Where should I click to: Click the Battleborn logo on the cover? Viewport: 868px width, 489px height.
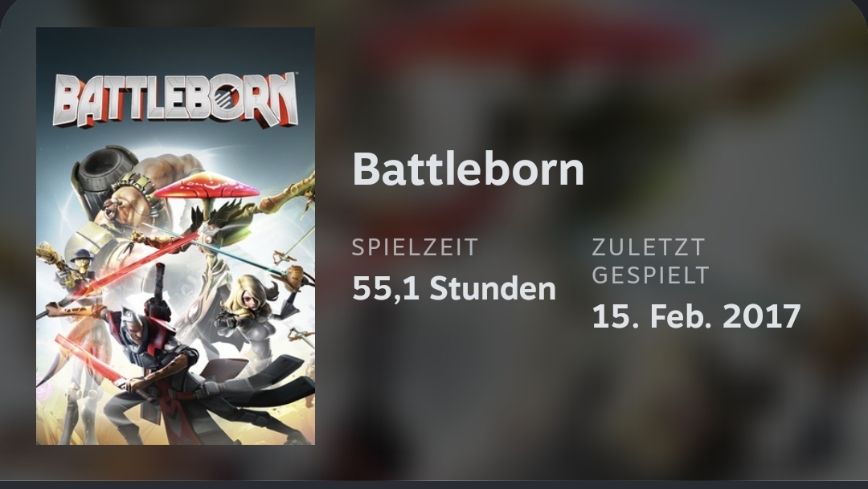pyautogui.click(x=175, y=99)
